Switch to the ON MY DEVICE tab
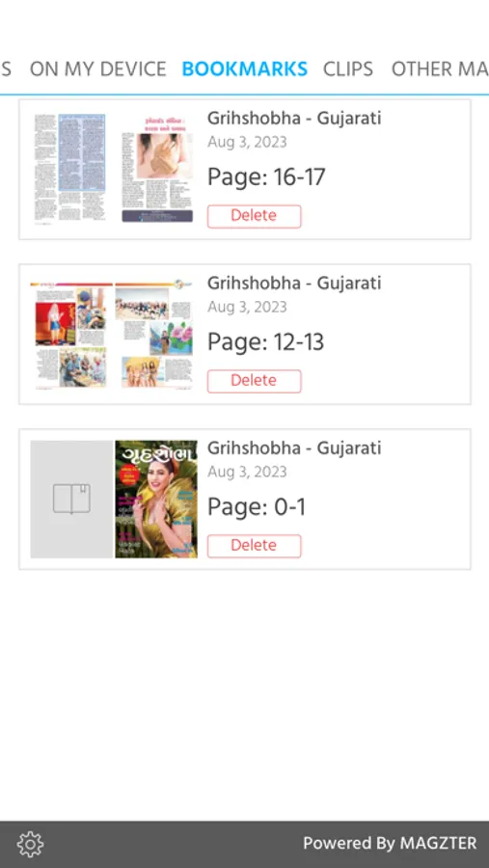 [x=98, y=69]
